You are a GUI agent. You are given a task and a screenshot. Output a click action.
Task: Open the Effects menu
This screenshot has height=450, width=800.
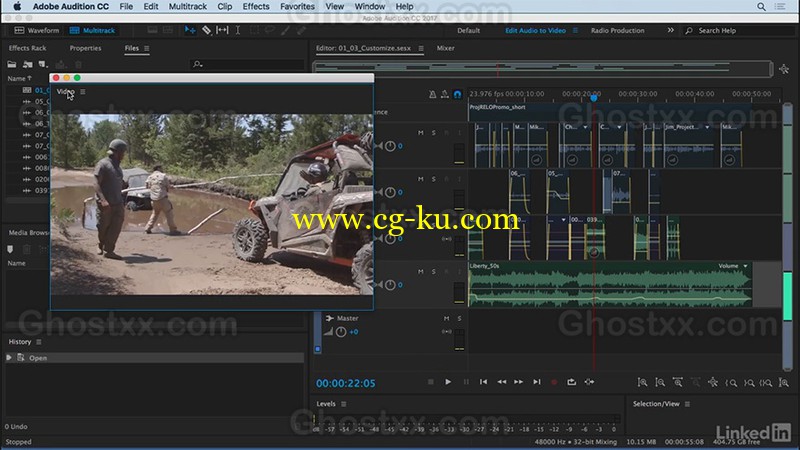pos(256,7)
